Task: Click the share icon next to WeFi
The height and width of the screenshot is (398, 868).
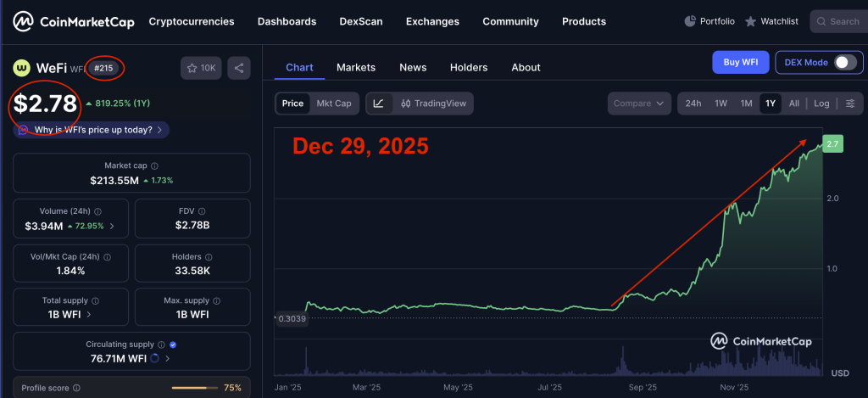Action: click(238, 68)
